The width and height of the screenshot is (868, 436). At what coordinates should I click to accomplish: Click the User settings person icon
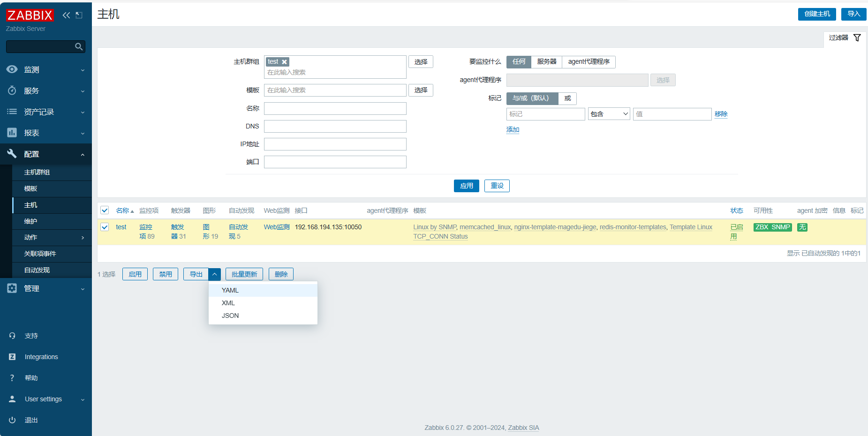pyautogui.click(x=12, y=399)
